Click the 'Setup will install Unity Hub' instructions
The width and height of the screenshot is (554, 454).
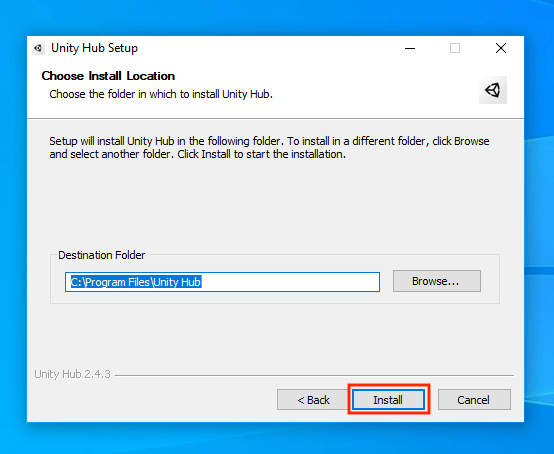coord(269,148)
